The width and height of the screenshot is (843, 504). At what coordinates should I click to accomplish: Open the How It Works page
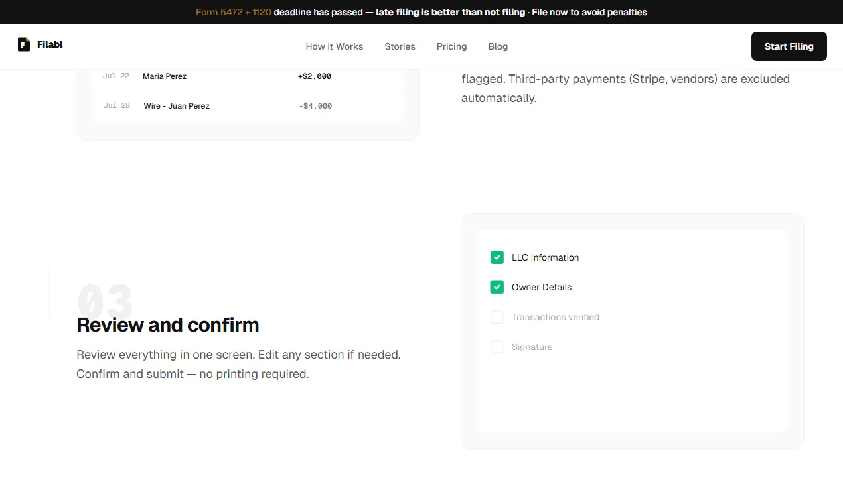tap(335, 46)
